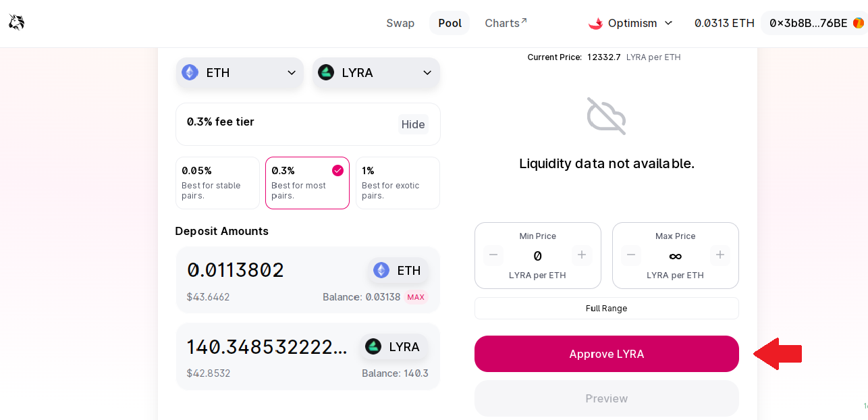Click the cloud-off liquidity unavailable icon
Image resolution: width=868 pixels, height=420 pixels.
tap(606, 116)
